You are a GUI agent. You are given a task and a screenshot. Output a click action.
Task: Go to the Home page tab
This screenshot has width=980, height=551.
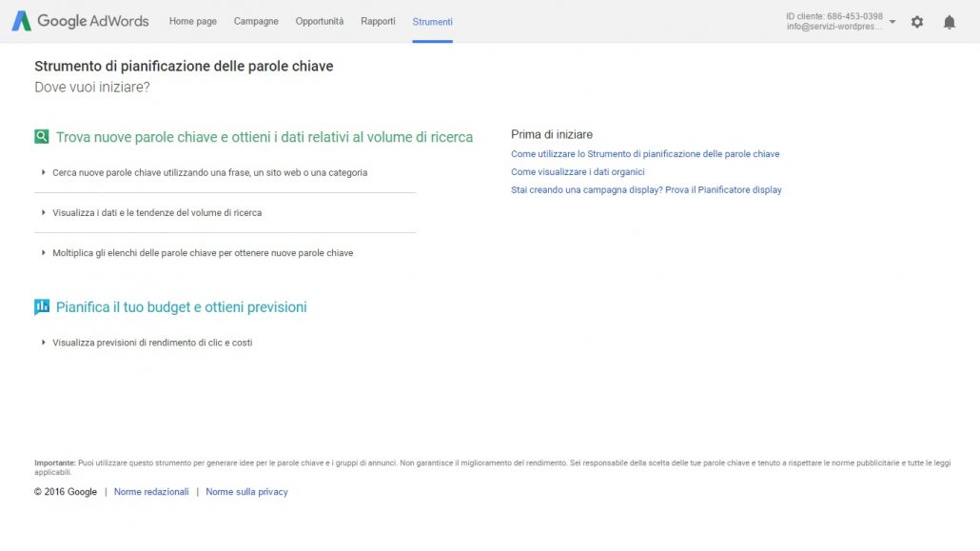coord(192,21)
